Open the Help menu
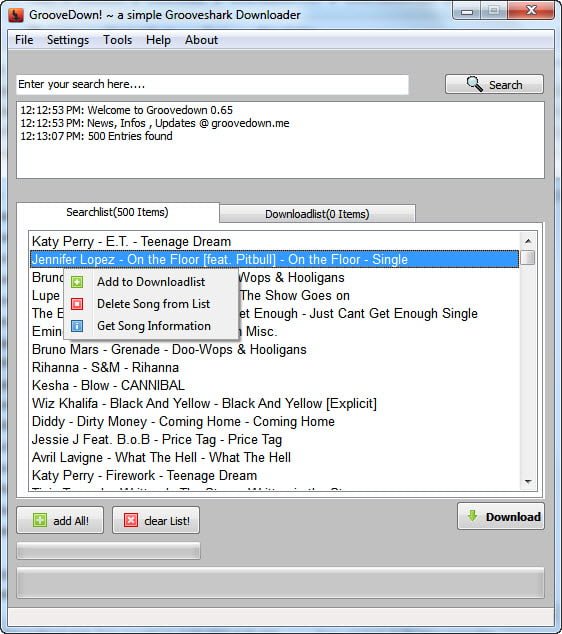The height and width of the screenshot is (634, 562). click(158, 40)
